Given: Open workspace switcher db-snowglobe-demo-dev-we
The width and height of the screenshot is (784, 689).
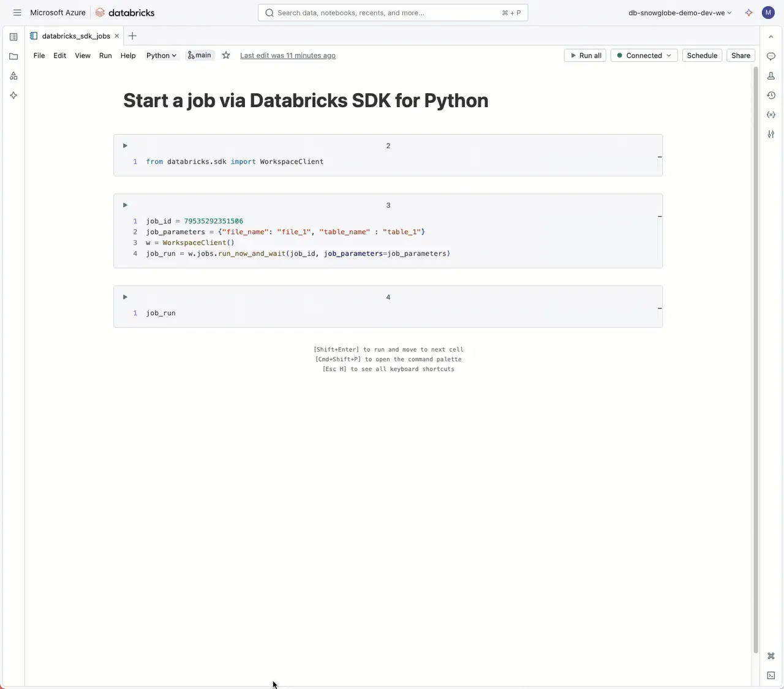Looking at the screenshot, I should [680, 12].
